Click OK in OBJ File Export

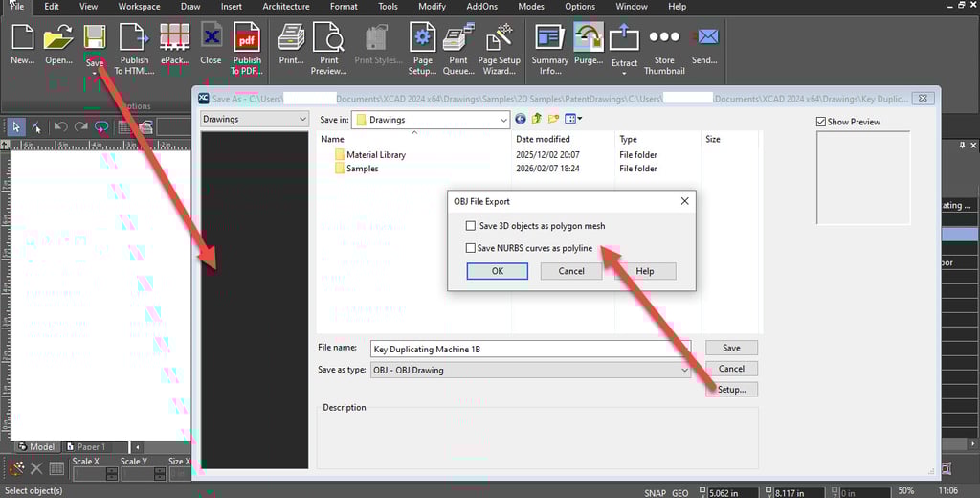[498, 271]
